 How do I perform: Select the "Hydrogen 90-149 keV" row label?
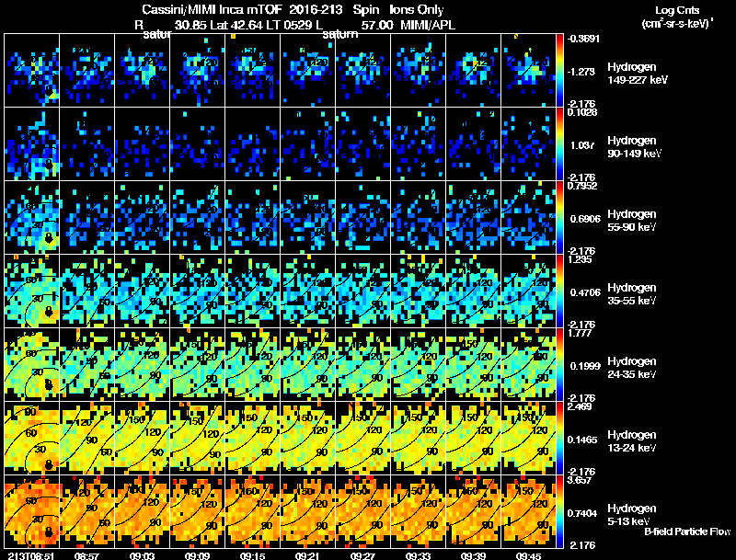(634, 147)
